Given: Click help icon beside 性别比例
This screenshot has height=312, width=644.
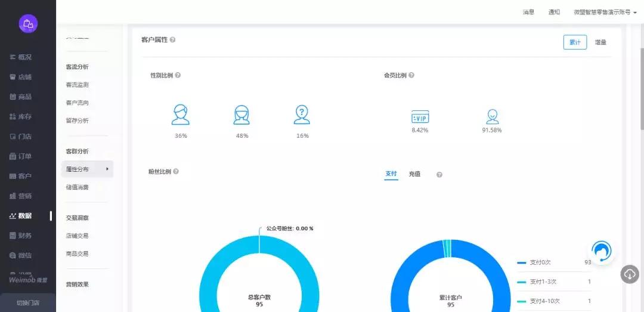Looking at the screenshot, I should [x=178, y=76].
